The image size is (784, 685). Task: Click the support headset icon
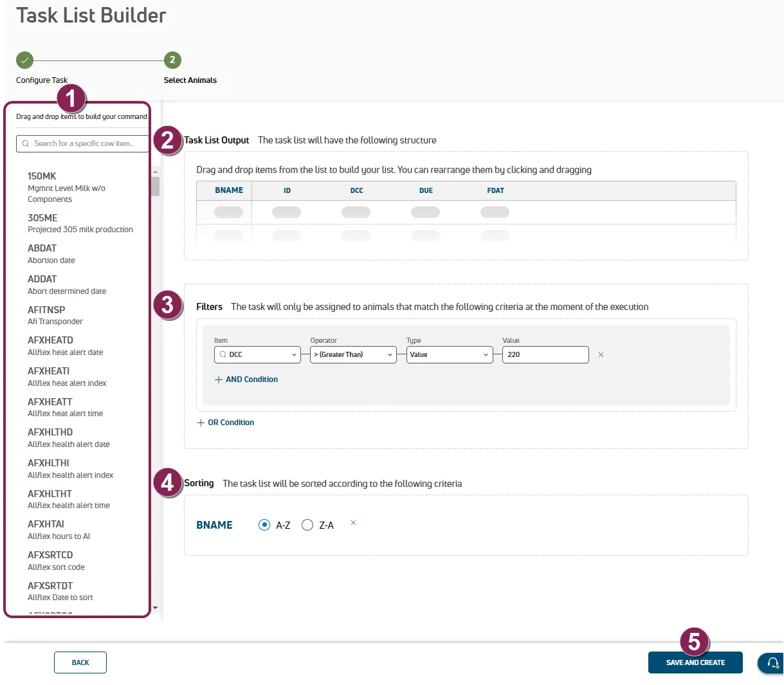click(x=773, y=662)
